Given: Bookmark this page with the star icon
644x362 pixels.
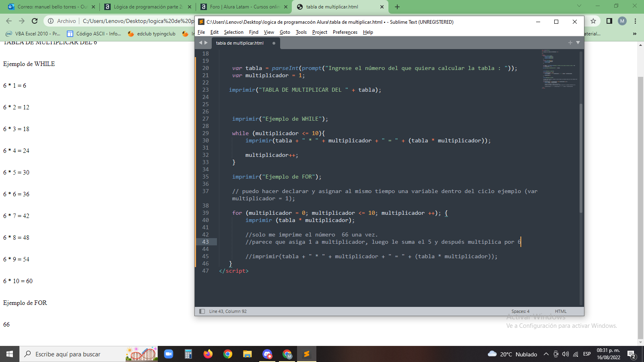Looking at the screenshot, I should pos(593,21).
